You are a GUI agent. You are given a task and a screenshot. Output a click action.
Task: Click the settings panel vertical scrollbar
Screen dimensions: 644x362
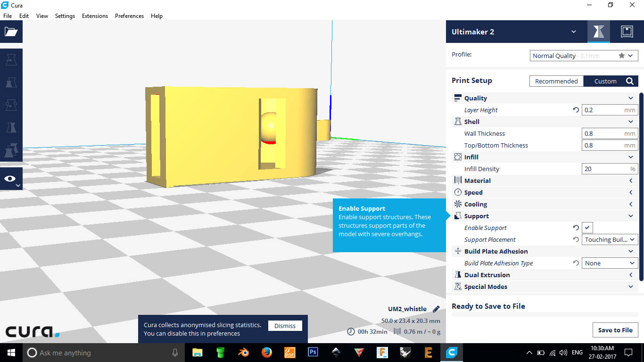pos(641,186)
